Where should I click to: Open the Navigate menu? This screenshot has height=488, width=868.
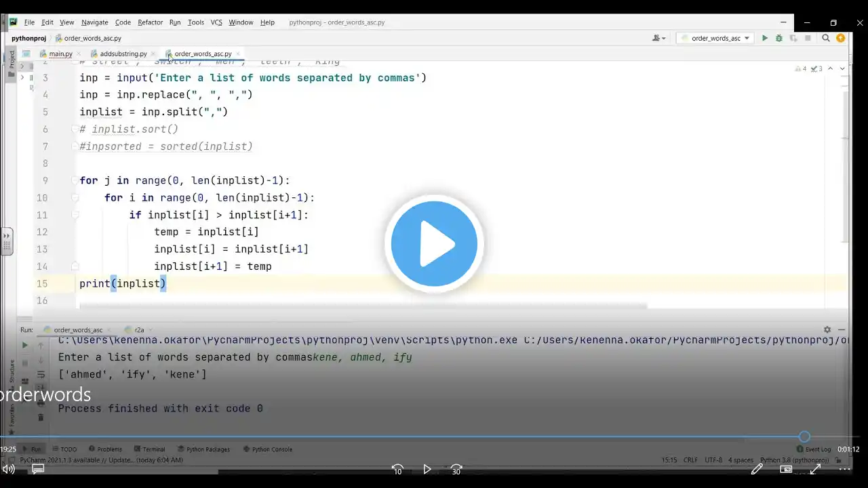[95, 22]
